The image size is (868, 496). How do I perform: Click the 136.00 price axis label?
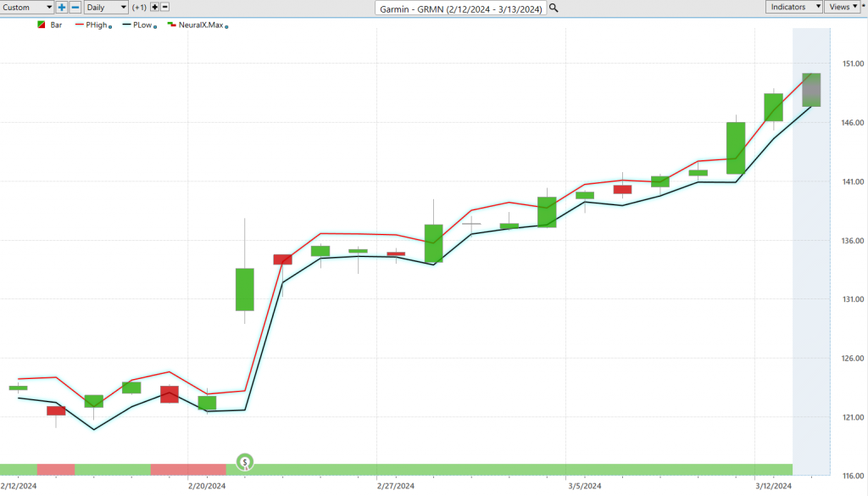tap(853, 241)
